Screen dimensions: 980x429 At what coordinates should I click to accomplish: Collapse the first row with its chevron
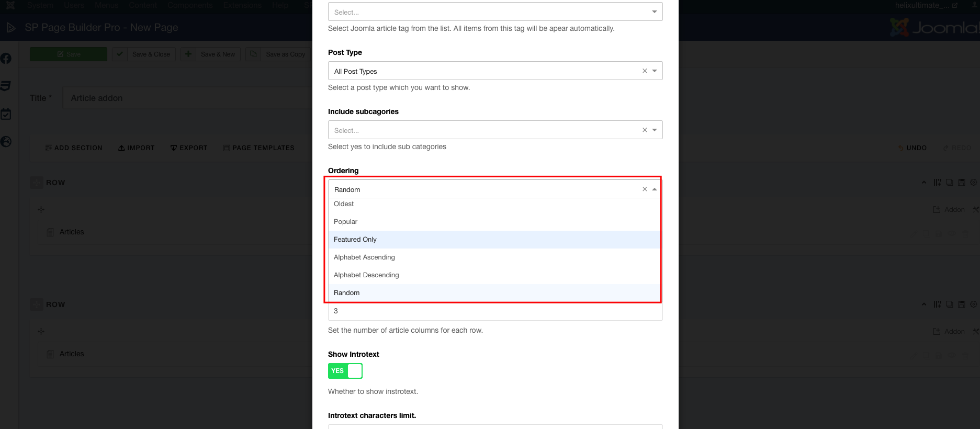pyautogui.click(x=924, y=183)
